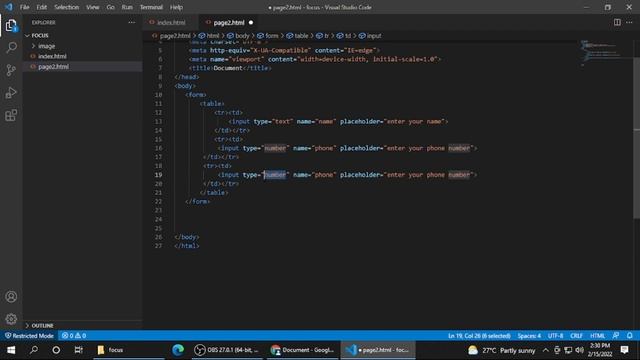Launch Microsoft Edge from taskbar
The image size is (640, 360).
point(178,350)
